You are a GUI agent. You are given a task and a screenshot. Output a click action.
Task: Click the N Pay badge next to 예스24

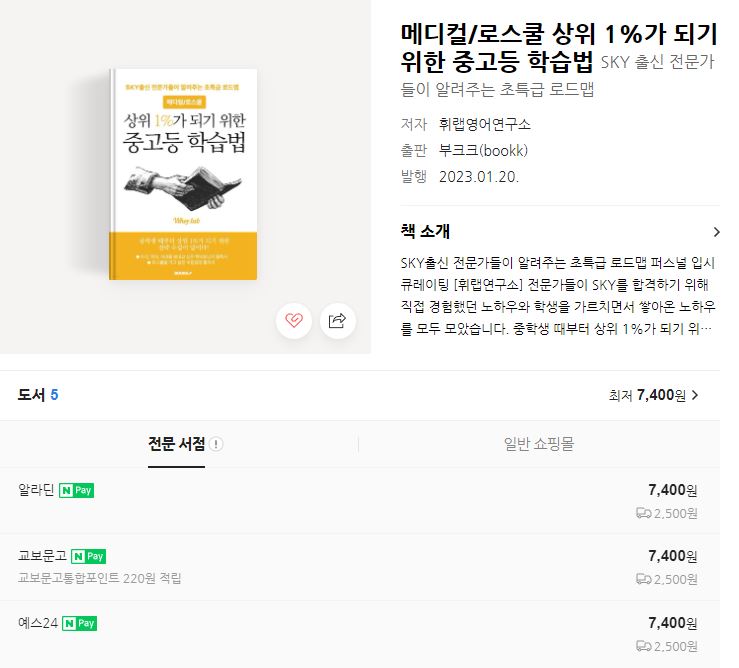click(79, 623)
